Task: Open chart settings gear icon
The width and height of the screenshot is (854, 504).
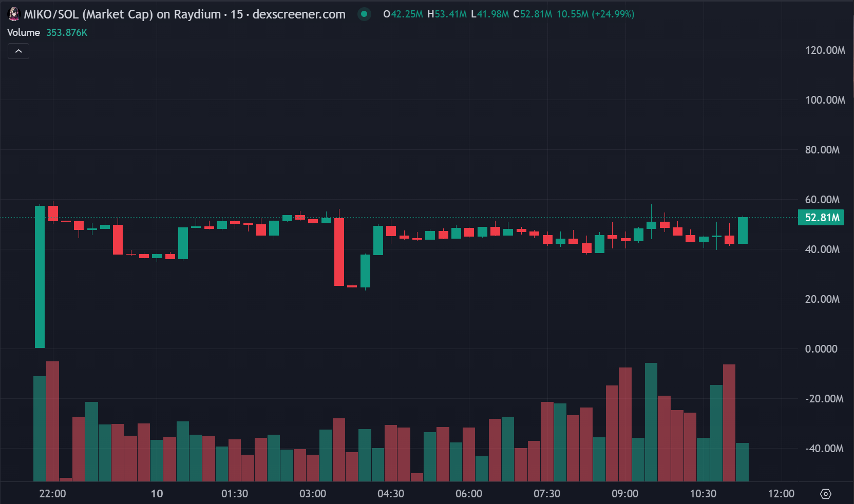Action: tap(825, 494)
